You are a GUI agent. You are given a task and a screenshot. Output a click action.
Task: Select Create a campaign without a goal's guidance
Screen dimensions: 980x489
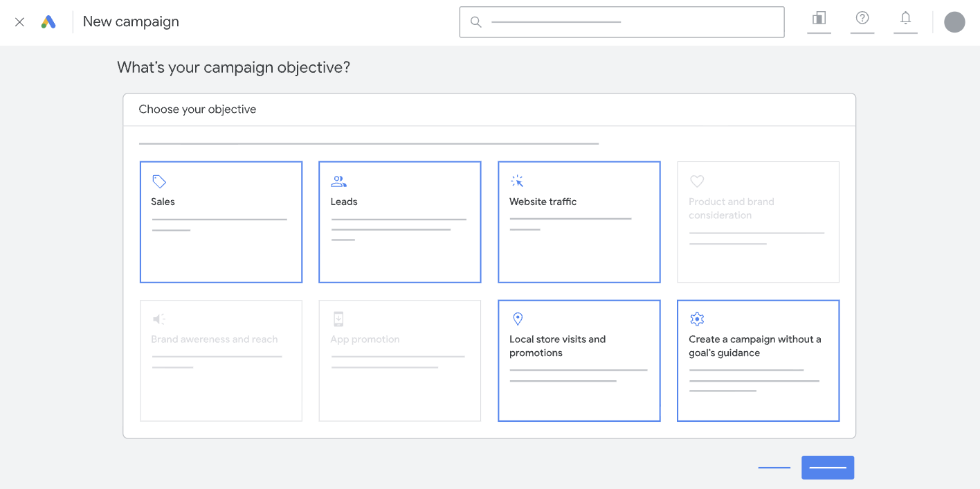(x=758, y=360)
